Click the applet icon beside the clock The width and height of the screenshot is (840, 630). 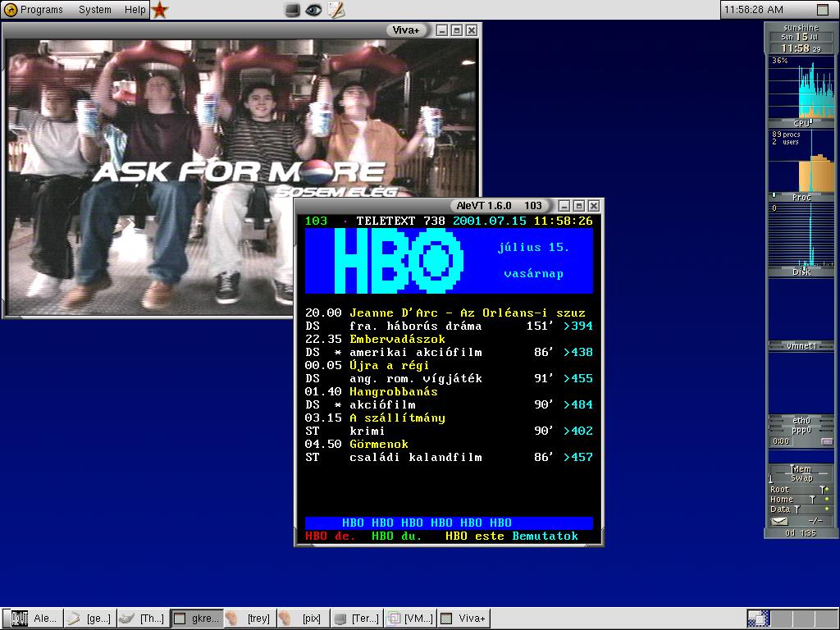tap(823, 10)
